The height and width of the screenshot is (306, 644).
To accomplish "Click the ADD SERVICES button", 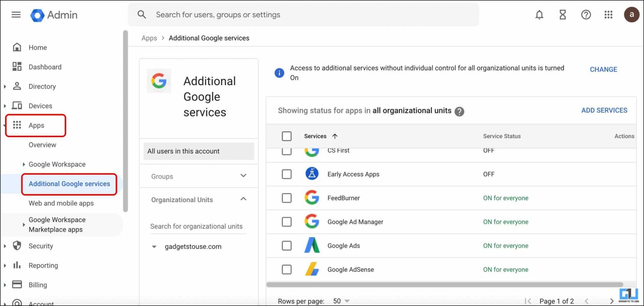I will coord(604,110).
